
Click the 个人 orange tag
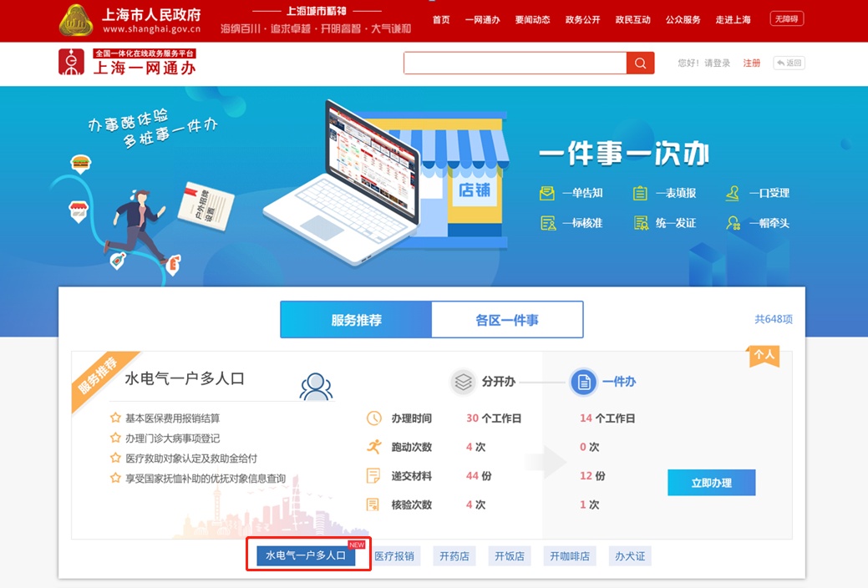coord(764,355)
